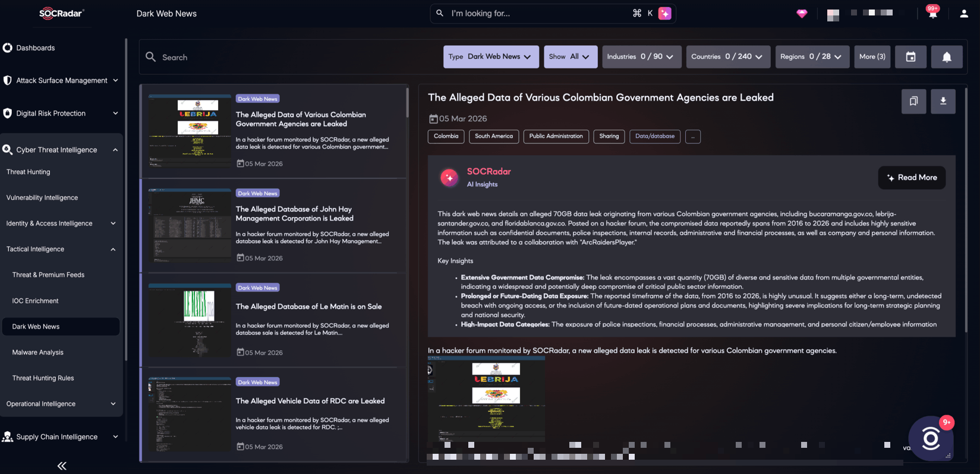Click the alert bell button in filter bar
The image size is (980, 474).
pos(947,57)
